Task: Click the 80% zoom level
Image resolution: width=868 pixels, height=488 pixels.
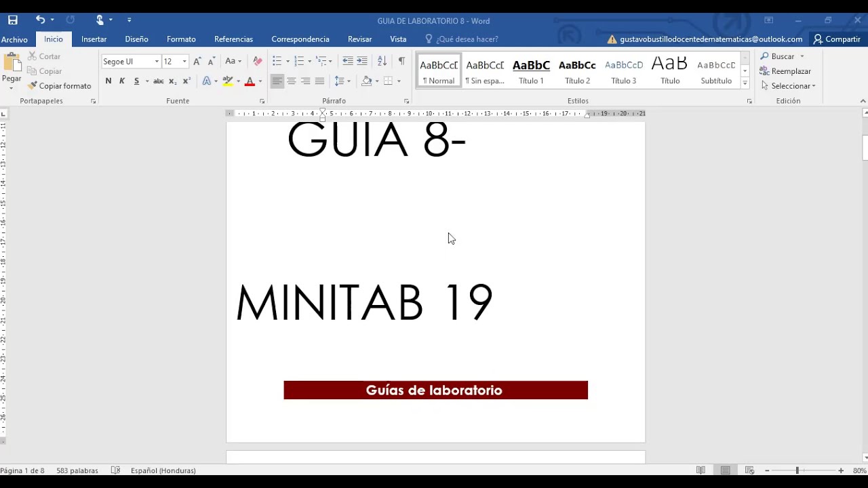Action: point(859,470)
